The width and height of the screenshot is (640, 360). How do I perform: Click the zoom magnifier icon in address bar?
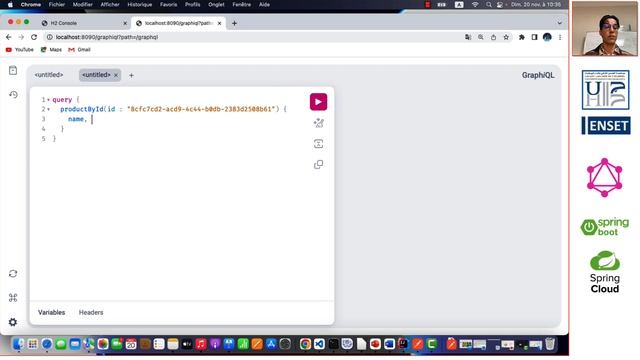(x=480, y=37)
